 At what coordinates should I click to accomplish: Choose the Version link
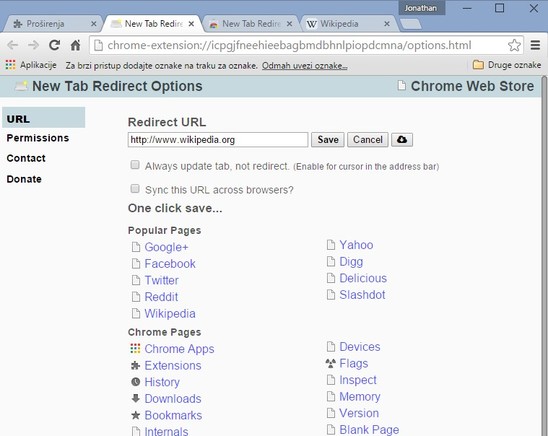(x=359, y=413)
